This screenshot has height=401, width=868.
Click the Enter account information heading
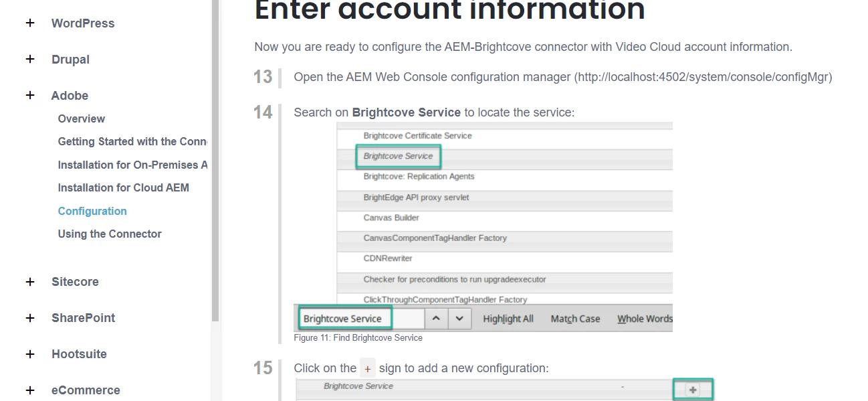click(x=449, y=11)
